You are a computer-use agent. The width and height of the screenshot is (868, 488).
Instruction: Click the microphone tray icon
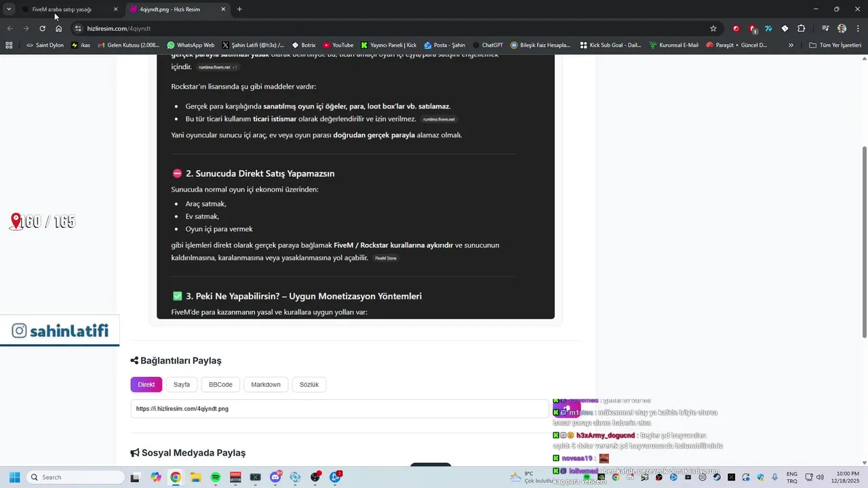click(x=774, y=477)
